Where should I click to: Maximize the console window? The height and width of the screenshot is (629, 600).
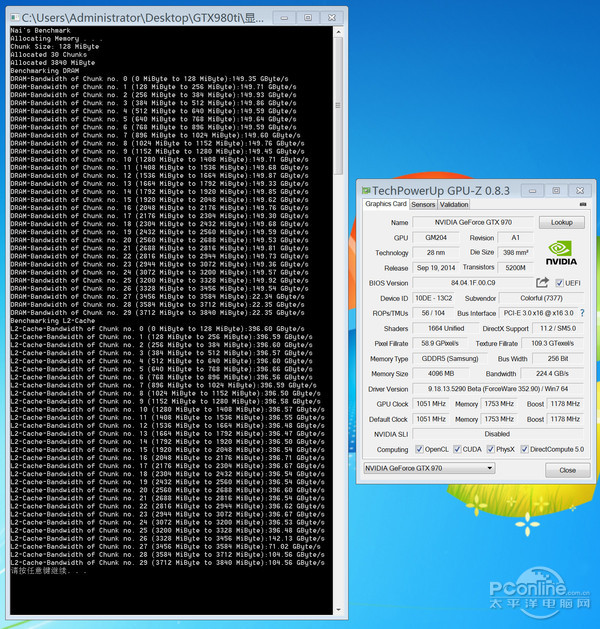pyautogui.click(x=308, y=18)
